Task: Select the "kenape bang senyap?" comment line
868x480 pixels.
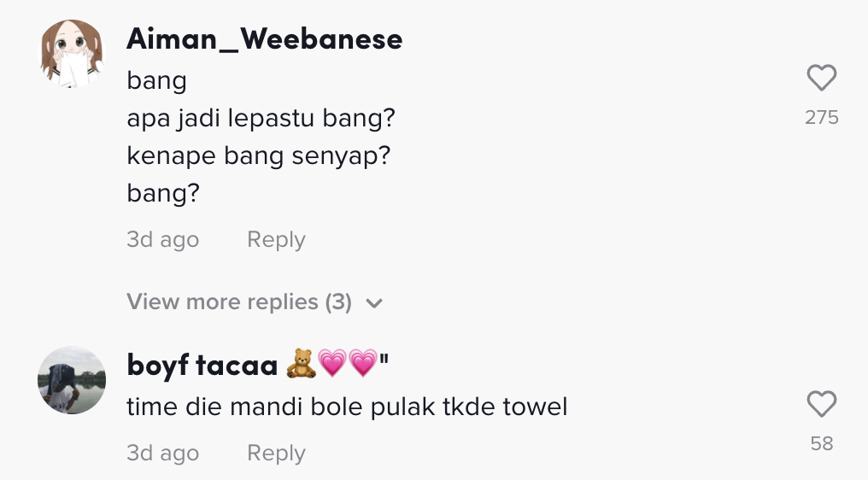Action: [x=258, y=156]
